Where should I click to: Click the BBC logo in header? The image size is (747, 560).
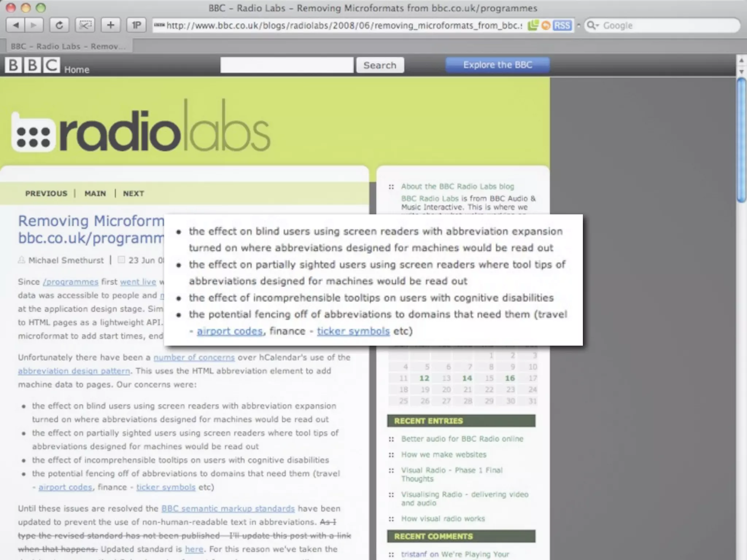[x=32, y=65]
